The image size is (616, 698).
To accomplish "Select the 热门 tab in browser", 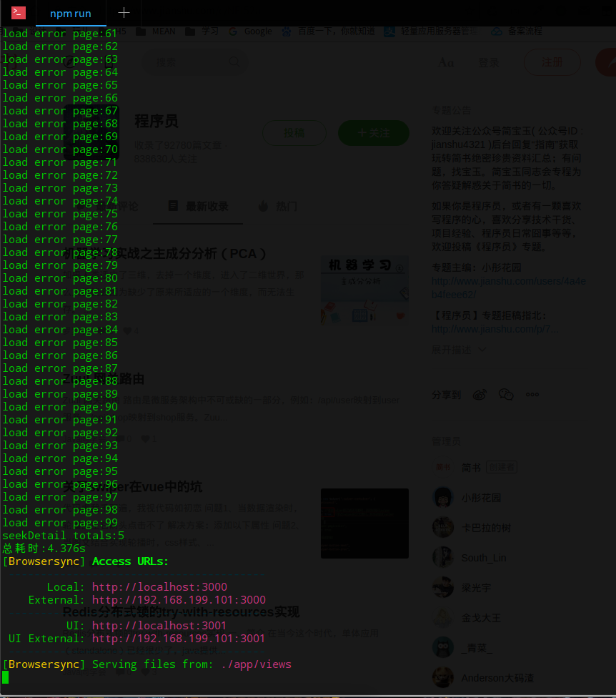I will click(x=278, y=206).
